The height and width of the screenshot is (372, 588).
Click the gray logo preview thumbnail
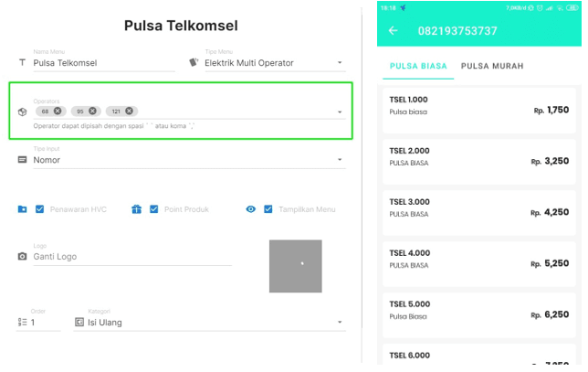(295, 266)
